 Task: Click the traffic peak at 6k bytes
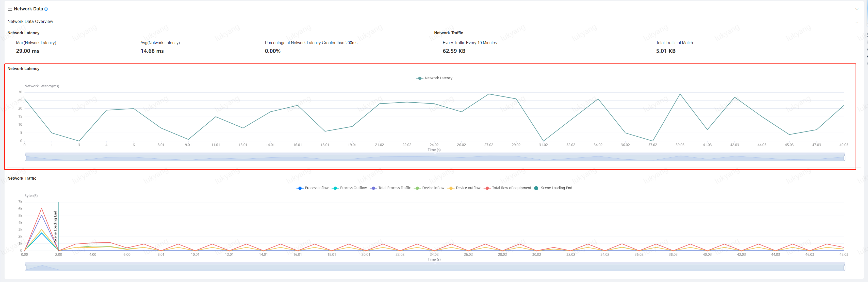point(41,209)
